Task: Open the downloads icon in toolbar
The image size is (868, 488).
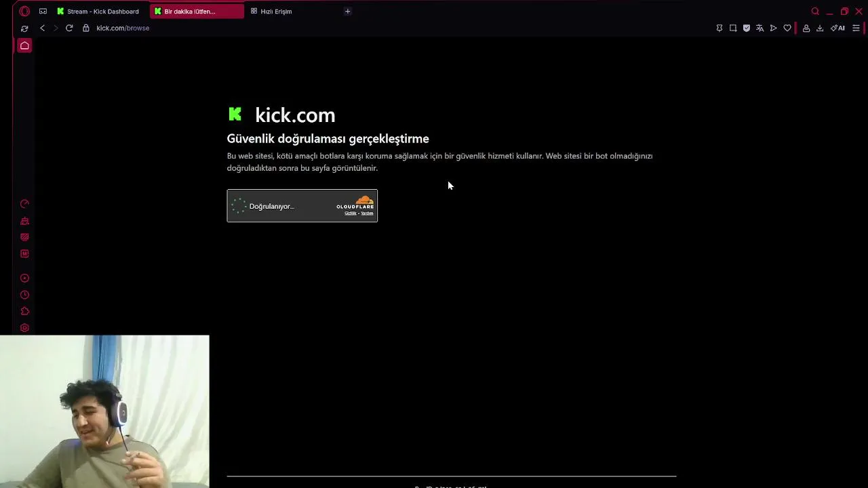Action: pos(820,28)
